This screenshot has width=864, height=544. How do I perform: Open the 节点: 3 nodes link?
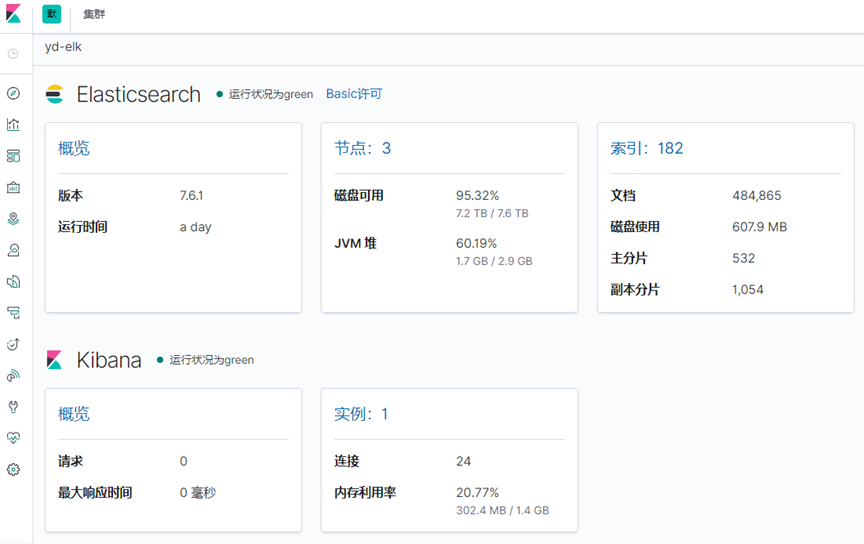pos(363,148)
